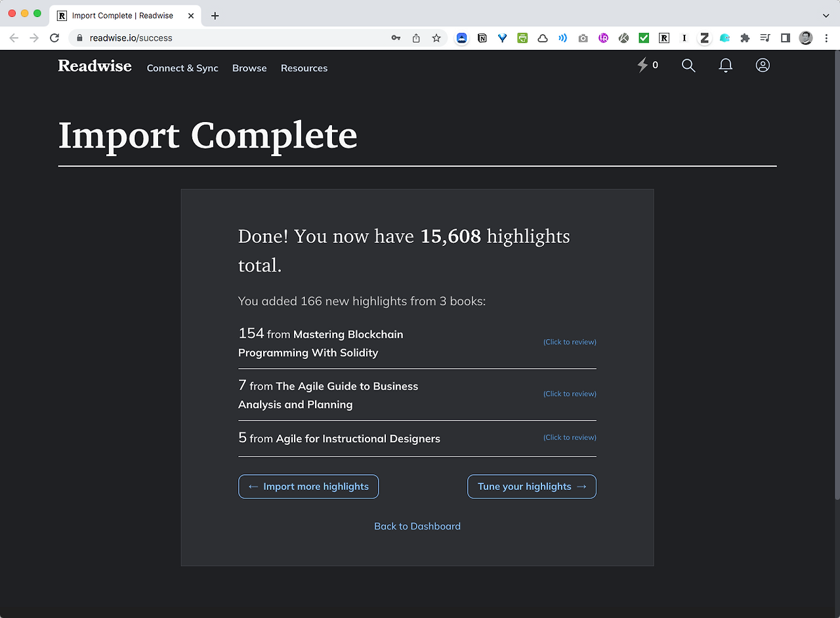Image resolution: width=840 pixels, height=618 pixels.
Task: Click the browser forward arrow
Action: point(34,38)
